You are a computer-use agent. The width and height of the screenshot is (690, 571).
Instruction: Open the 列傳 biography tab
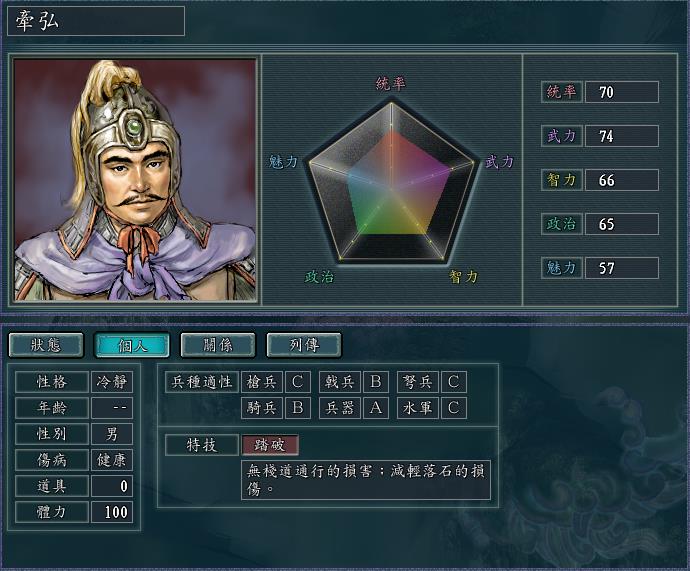point(304,344)
